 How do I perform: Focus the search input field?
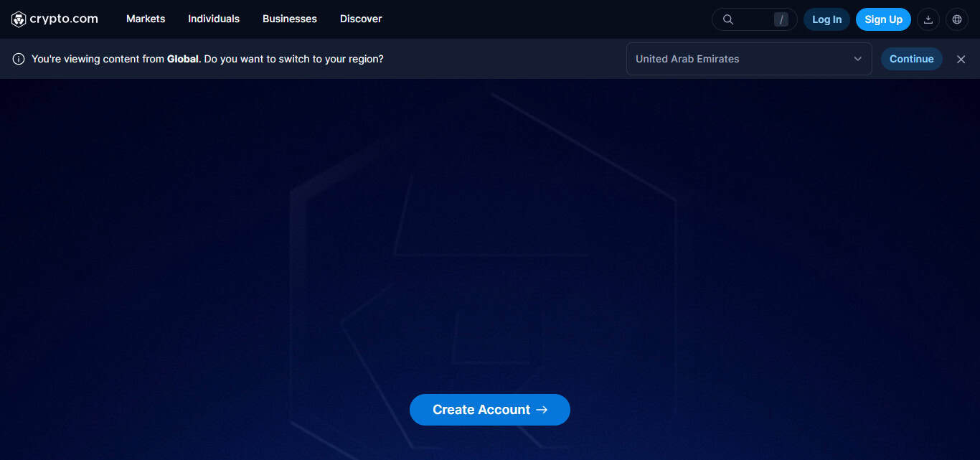(x=754, y=19)
